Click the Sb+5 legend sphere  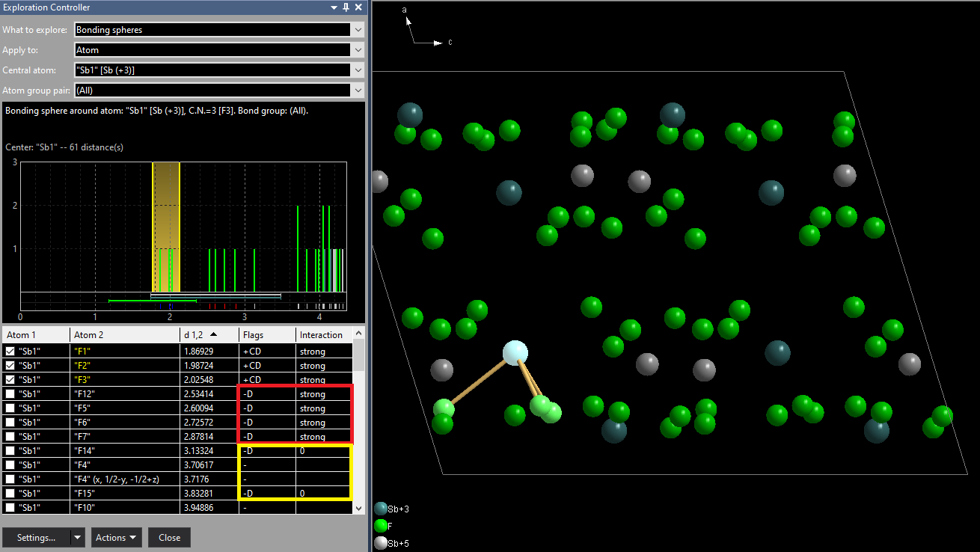point(381,543)
